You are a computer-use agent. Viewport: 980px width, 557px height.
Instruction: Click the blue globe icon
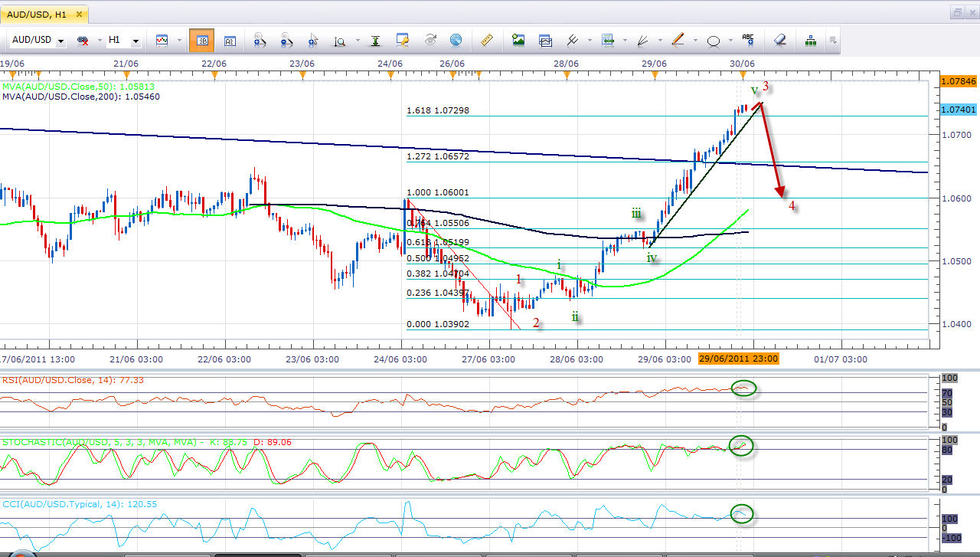click(x=456, y=40)
